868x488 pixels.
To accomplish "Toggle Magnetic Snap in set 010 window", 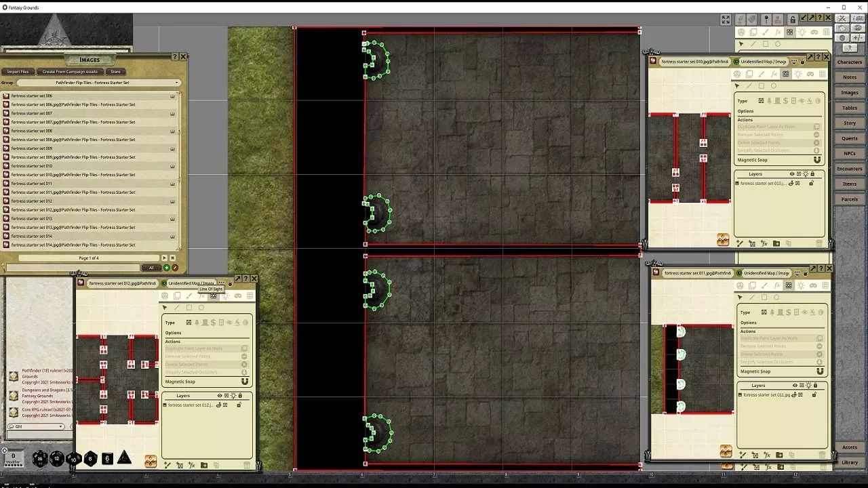I will 816,160.
